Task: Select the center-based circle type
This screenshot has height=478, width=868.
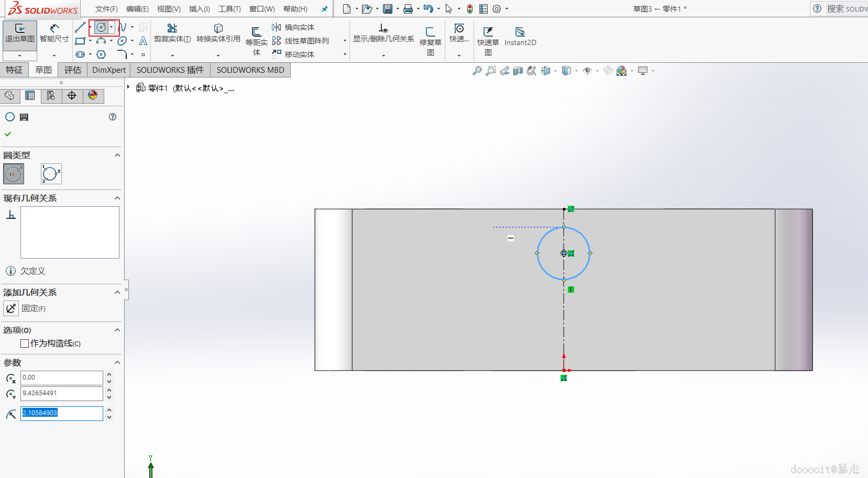Action: (14, 174)
